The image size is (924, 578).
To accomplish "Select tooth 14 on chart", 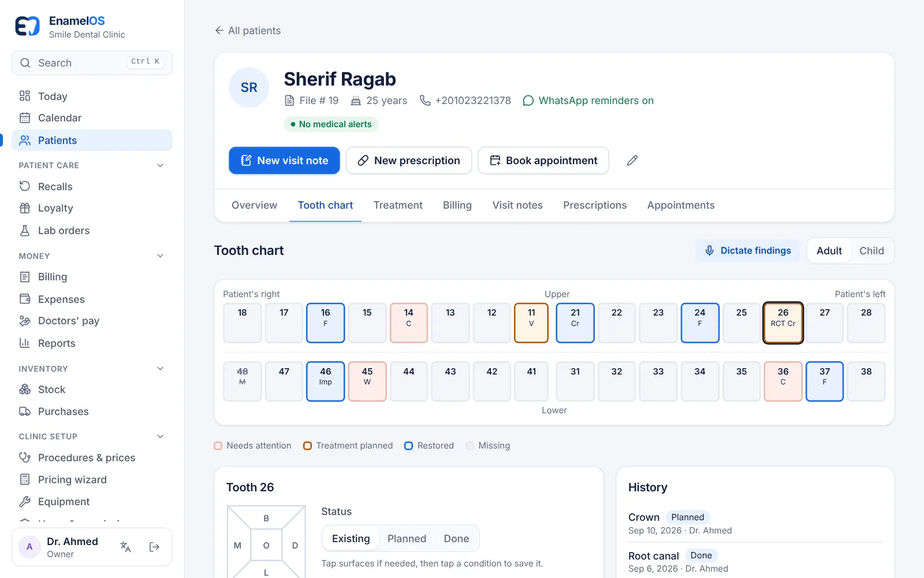I will click(409, 323).
